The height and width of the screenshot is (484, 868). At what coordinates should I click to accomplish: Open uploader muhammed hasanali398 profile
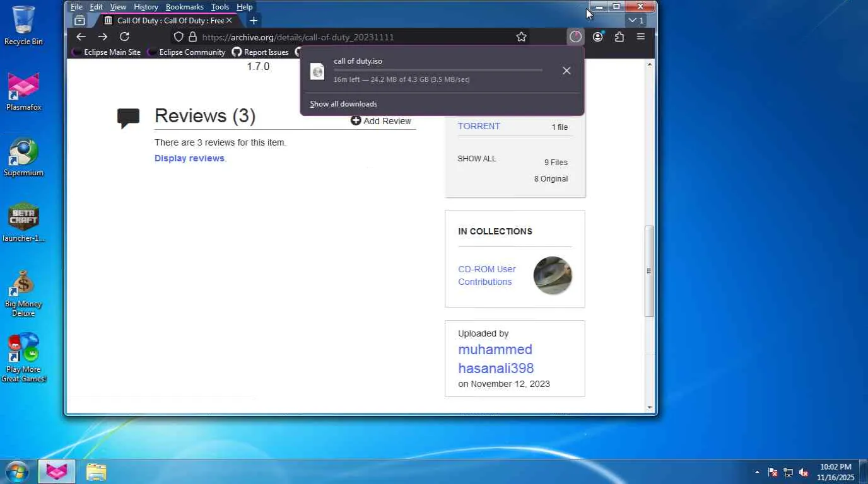(496, 359)
